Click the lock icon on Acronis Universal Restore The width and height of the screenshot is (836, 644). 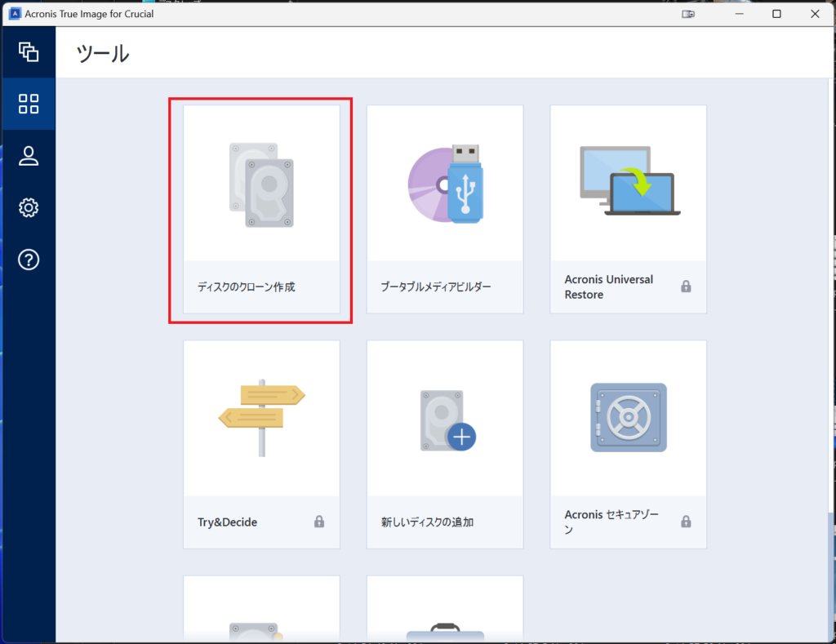click(686, 286)
